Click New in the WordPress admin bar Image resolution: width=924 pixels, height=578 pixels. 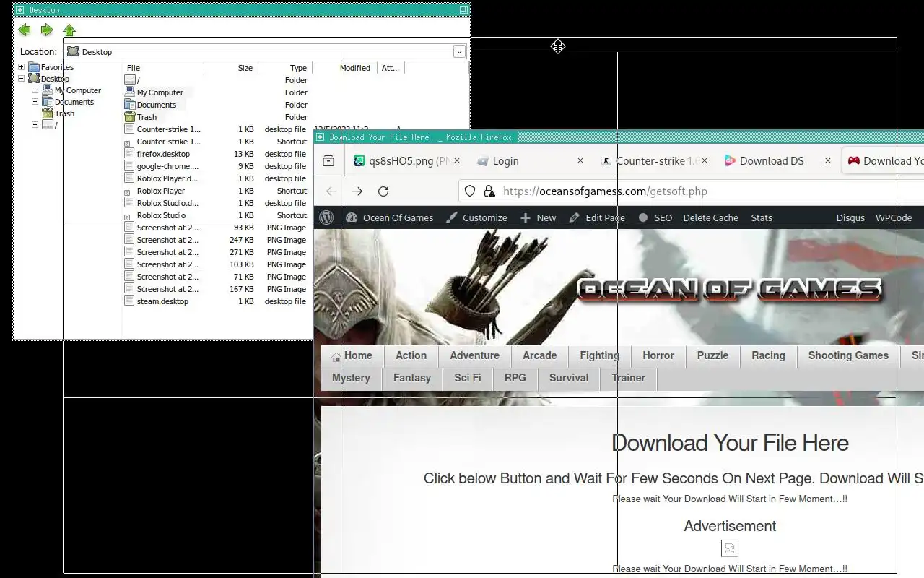click(538, 217)
